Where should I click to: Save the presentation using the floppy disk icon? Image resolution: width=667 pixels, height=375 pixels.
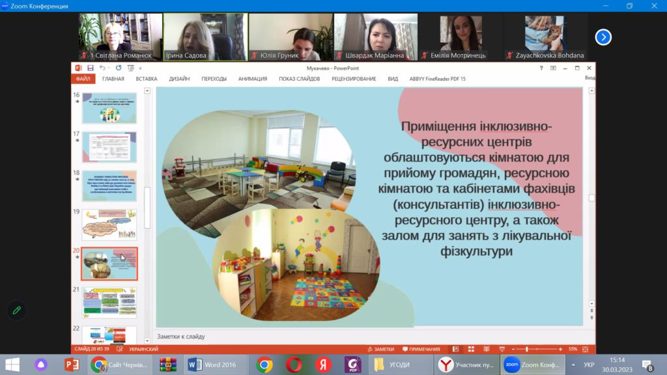(90, 68)
